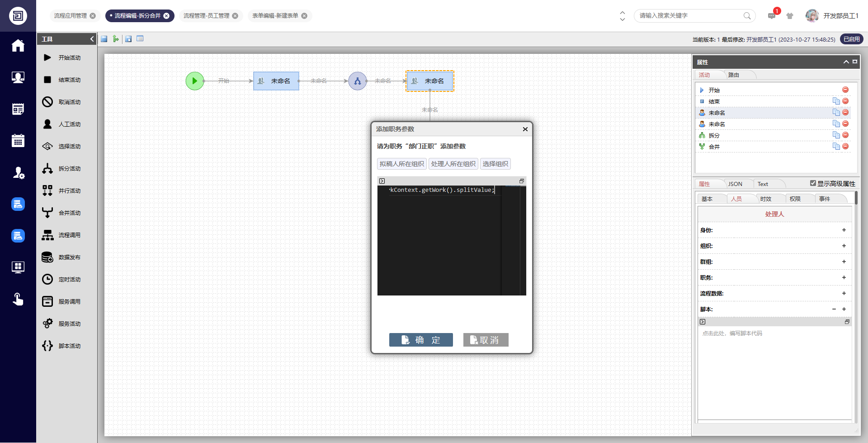Select the 开始活动 tool
Image resolution: width=868 pixels, height=443 pixels.
coord(62,57)
